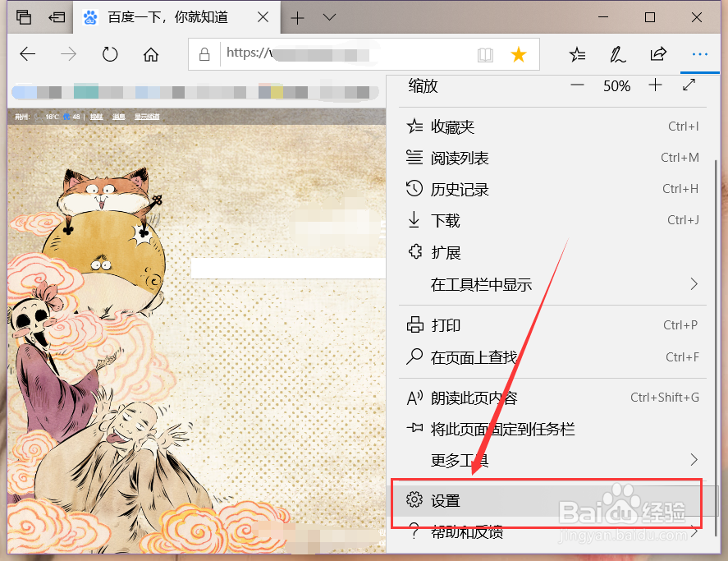Click the Baidu search input box
The image size is (728, 561).
pos(288,269)
